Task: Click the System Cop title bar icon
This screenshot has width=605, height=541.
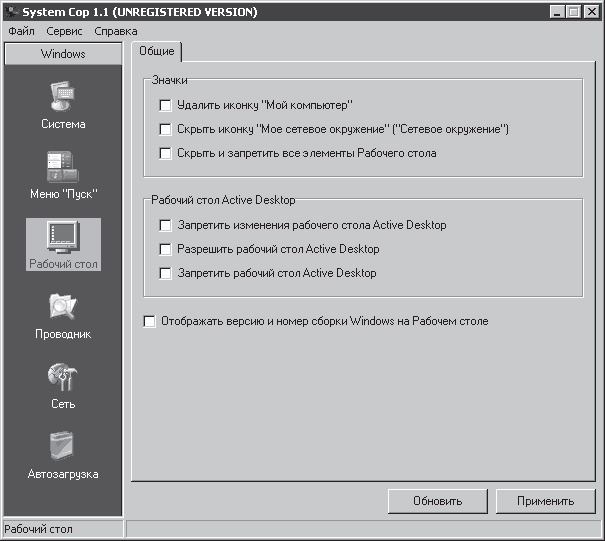Action: tap(11, 12)
